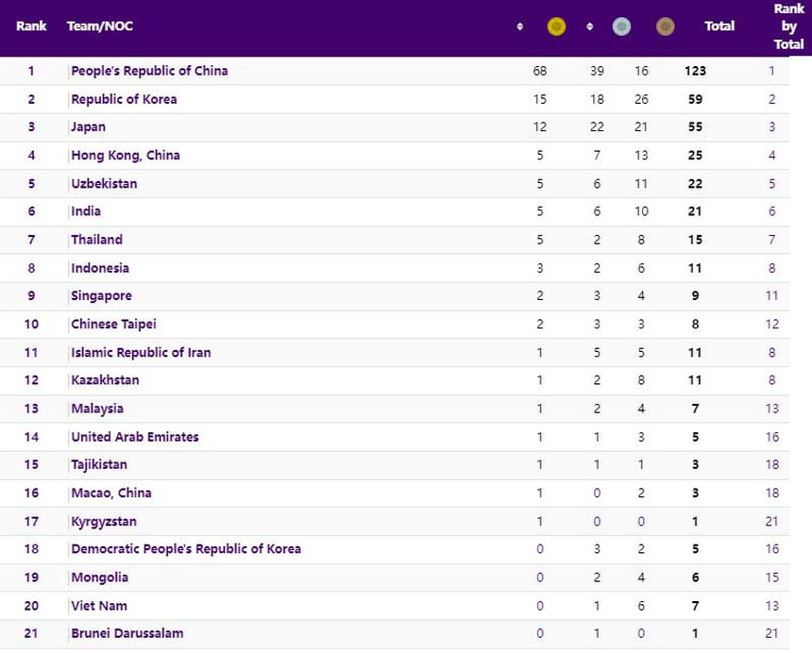The height and width of the screenshot is (653, 812).
Task: Open India's team page
Action: click(86, 211)
